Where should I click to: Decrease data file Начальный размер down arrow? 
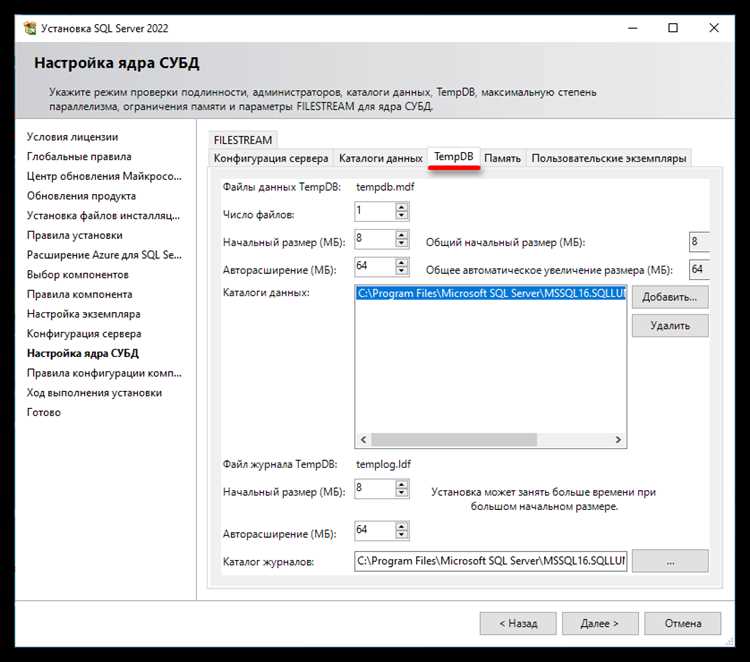pos(402,243)
